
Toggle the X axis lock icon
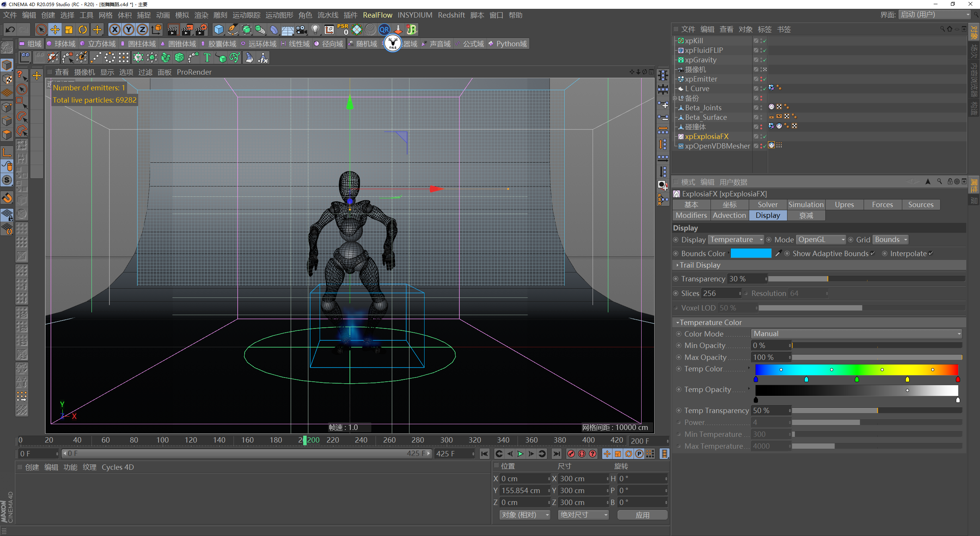click(114, 29)
